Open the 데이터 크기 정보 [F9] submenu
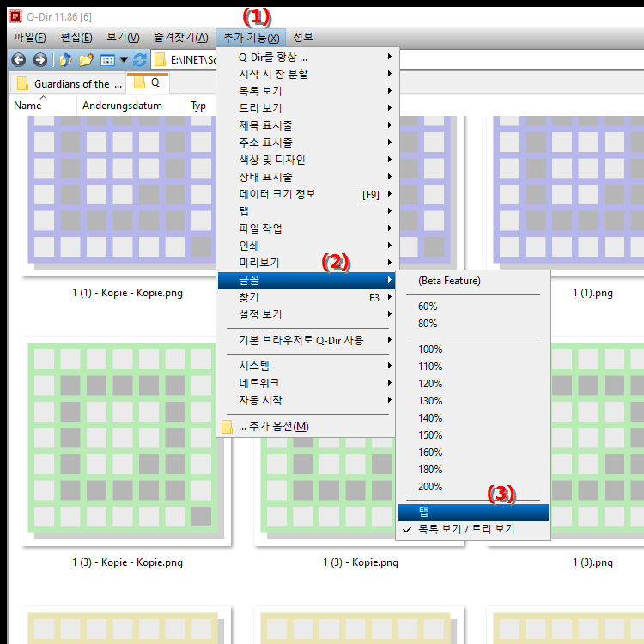 (307, 194)
